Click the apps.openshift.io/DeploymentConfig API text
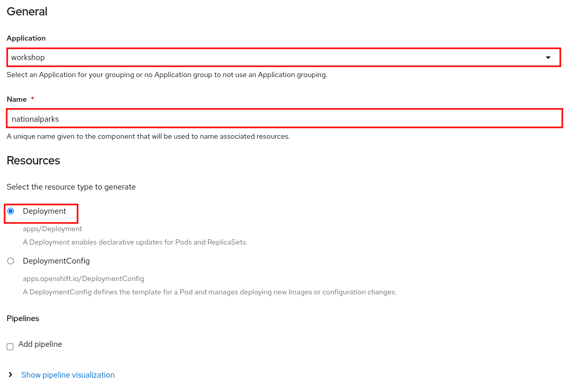The image size is (587, 392). click(84, 278)
